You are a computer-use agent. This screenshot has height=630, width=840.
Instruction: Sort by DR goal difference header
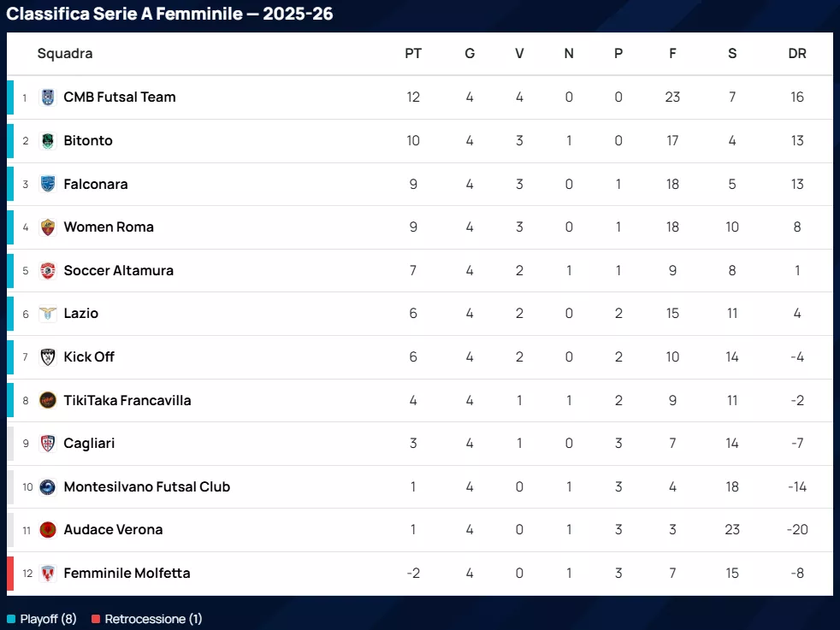[797, 54]
